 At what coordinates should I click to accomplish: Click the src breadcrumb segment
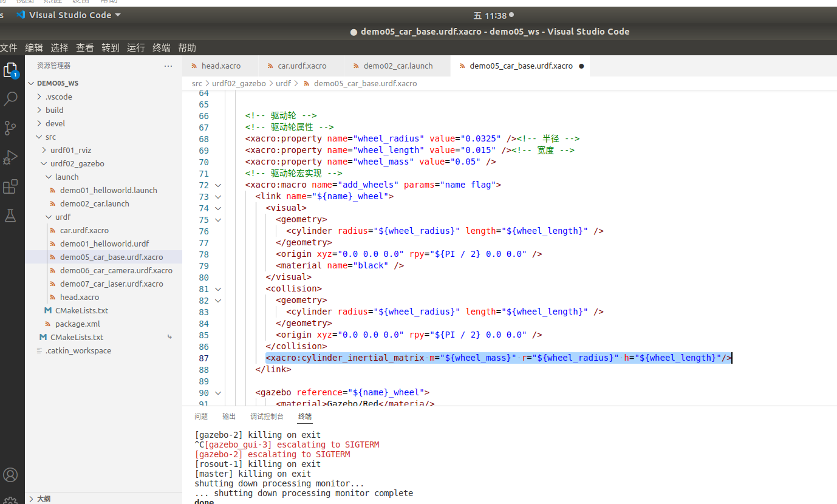pos(197,83)
